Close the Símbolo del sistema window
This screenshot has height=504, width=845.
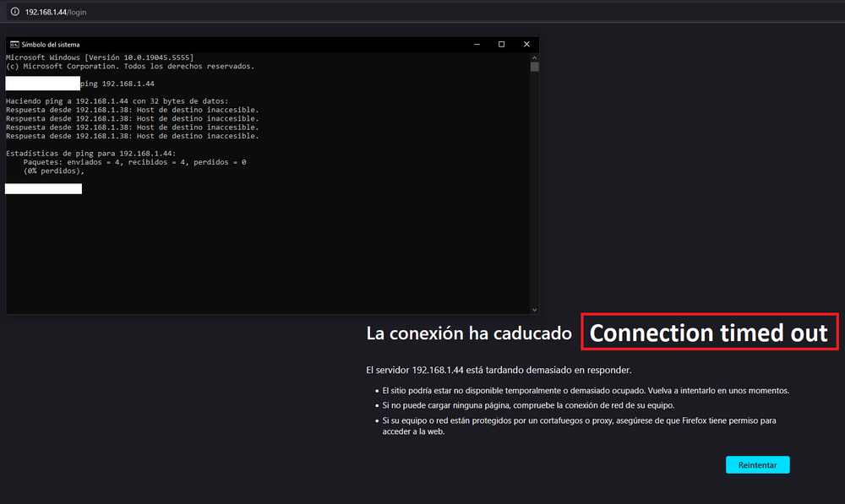[526, 44]
